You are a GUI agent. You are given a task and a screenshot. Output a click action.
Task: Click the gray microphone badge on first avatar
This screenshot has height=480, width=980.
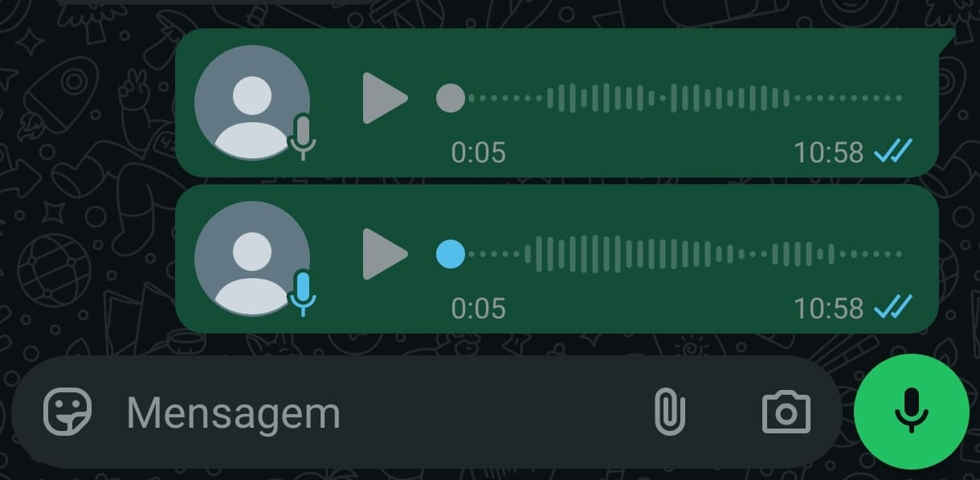[302, 137]
